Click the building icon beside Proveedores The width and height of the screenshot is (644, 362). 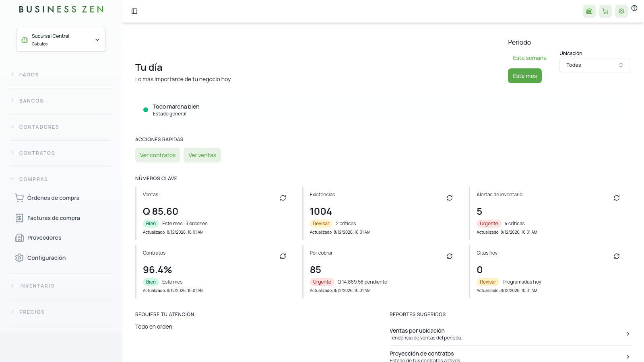19,238
